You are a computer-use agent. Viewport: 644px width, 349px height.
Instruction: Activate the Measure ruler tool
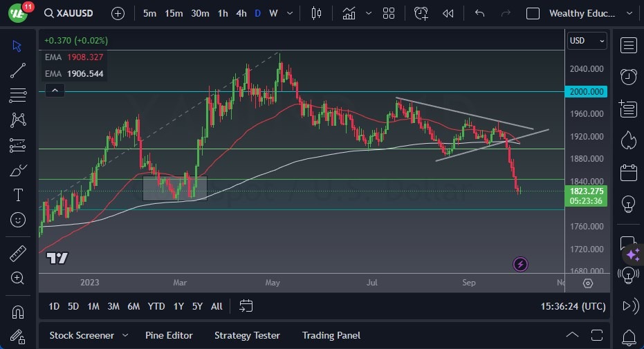pyautogui.click(x=18, y=253)
